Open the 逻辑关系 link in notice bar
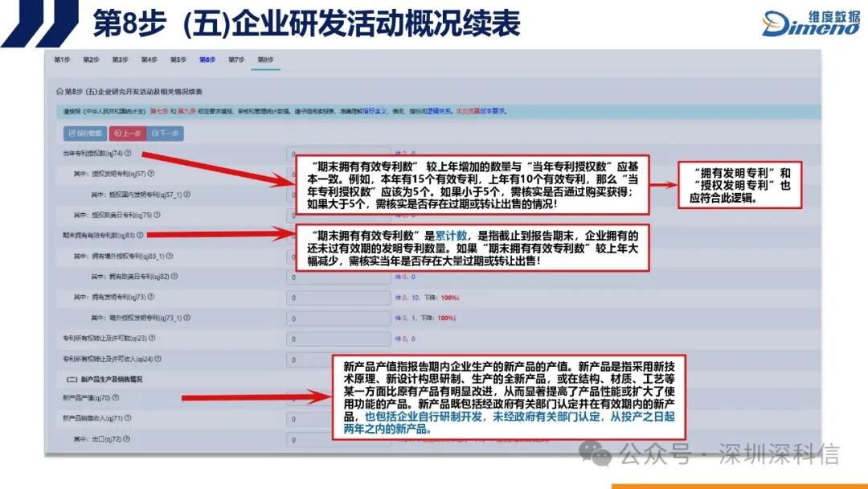Screen dimensions: 868x489 (x=440, y=111)
